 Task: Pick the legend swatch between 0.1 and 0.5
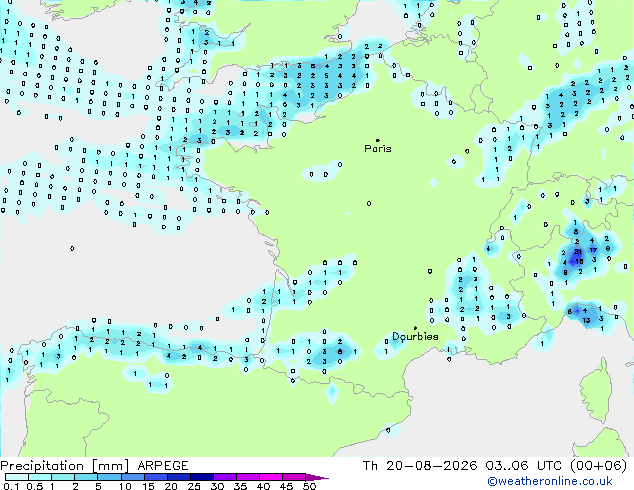pos(17,477)
